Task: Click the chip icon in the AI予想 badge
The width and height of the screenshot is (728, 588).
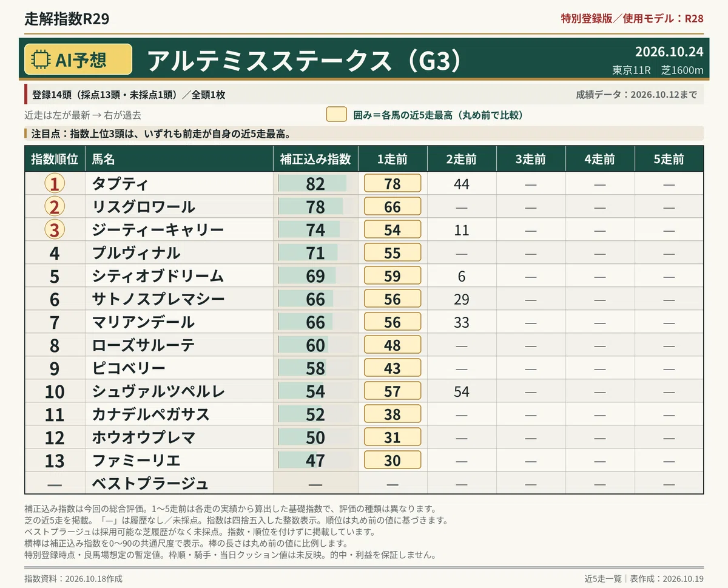Action: 41,59
